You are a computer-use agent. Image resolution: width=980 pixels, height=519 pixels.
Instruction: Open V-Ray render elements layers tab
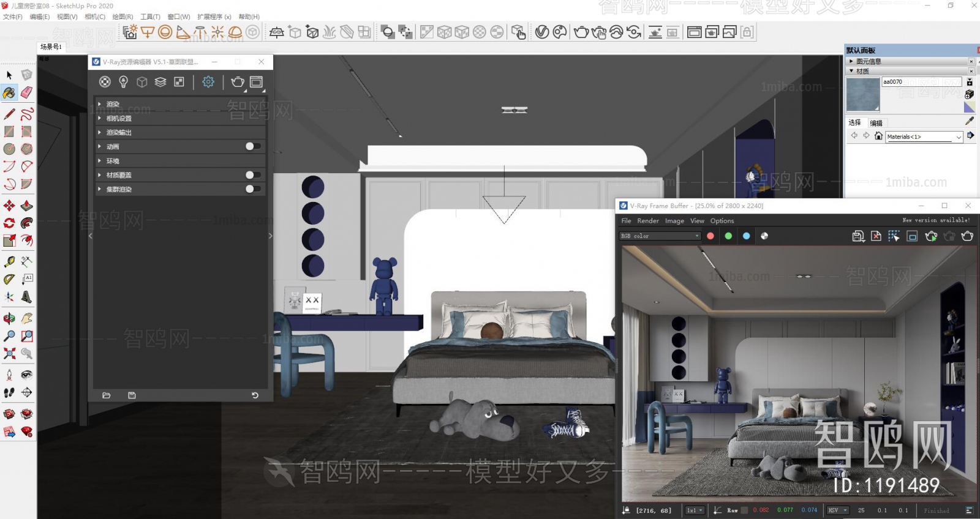(x=160, y=82)
